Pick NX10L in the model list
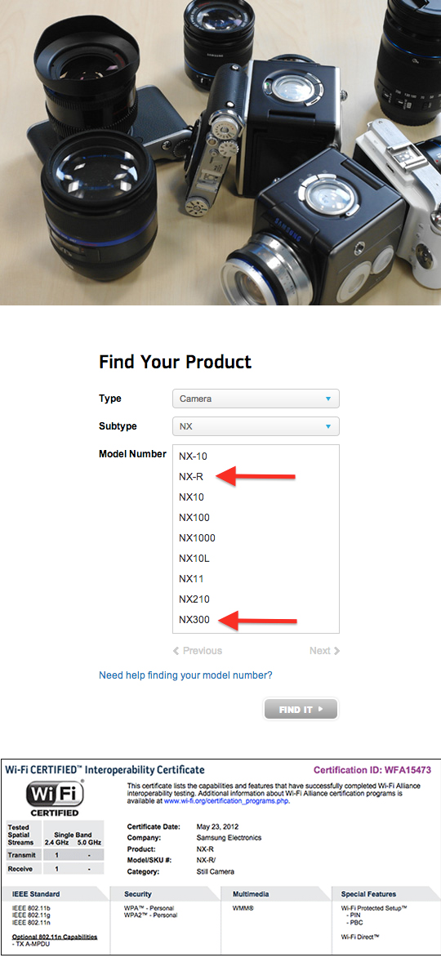This screenshot has height=980, width=441. (x=194, y=559)
